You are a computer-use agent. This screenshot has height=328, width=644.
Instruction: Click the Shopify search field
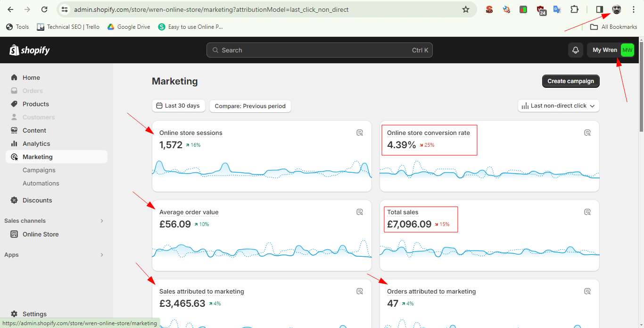point(319,50)
